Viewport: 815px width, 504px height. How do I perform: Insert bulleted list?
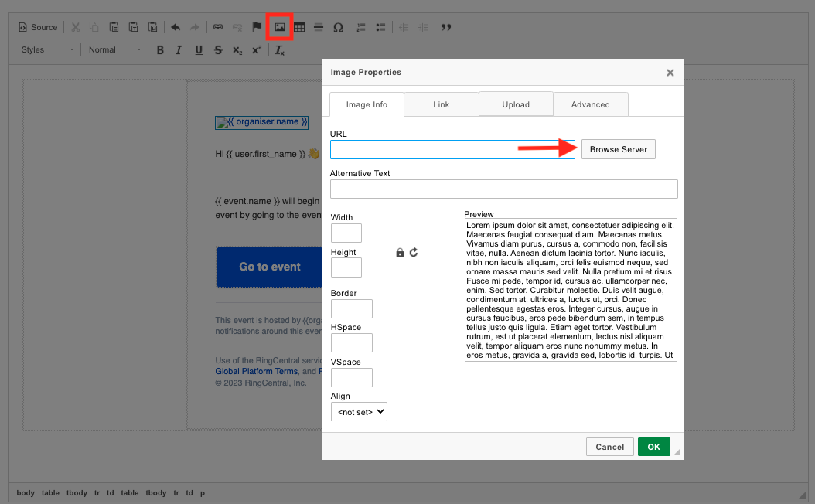point(380,27)
